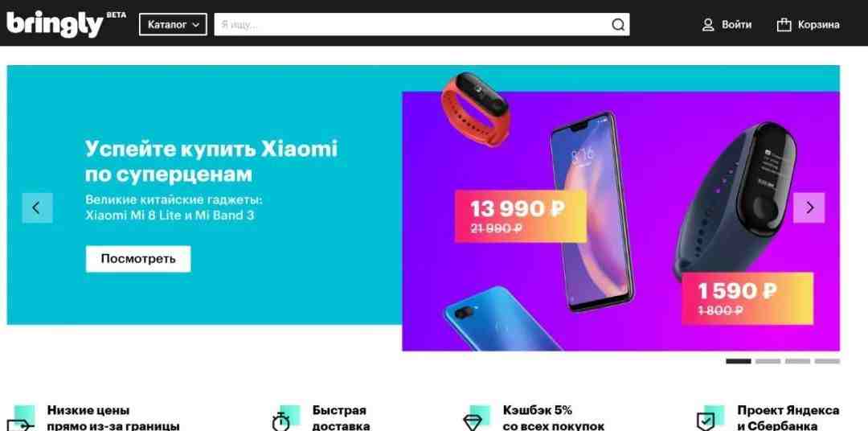Click the 13 990 ₽ price tag

tap(520, 216)
